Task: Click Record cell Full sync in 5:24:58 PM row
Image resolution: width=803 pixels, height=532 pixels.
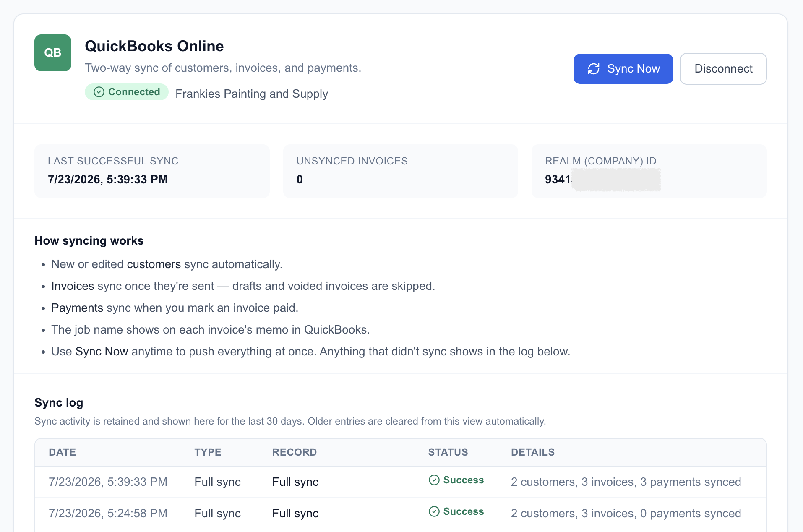Action: point(295,514)
